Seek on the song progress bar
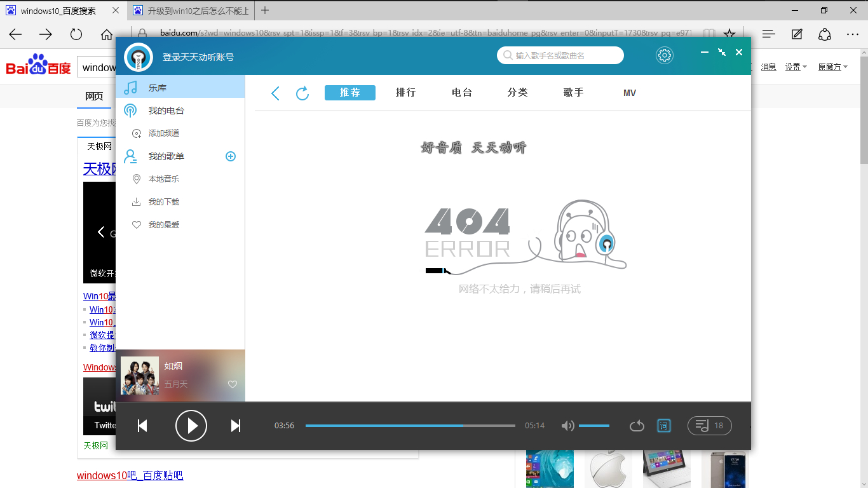Image resolution: width=868 pixels, height=488 pixels. [x=410, y=426]
